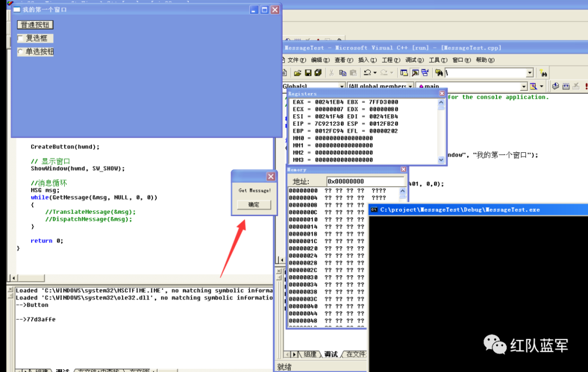
Task: Close the Registers window
Action: [x=442, y=94]
